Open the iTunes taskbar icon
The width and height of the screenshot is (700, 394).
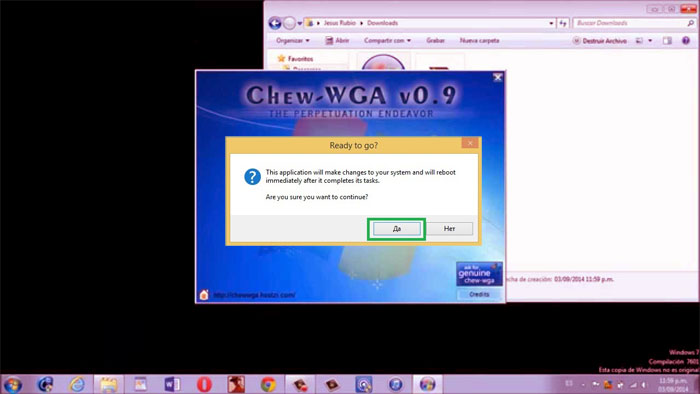tap(396, 384)
